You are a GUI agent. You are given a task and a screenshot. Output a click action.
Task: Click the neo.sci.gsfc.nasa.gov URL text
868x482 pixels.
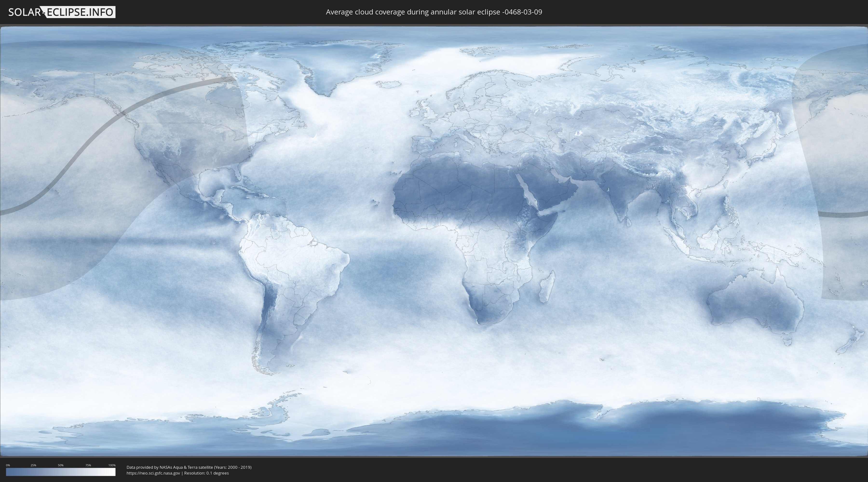[x=153, y=473]
